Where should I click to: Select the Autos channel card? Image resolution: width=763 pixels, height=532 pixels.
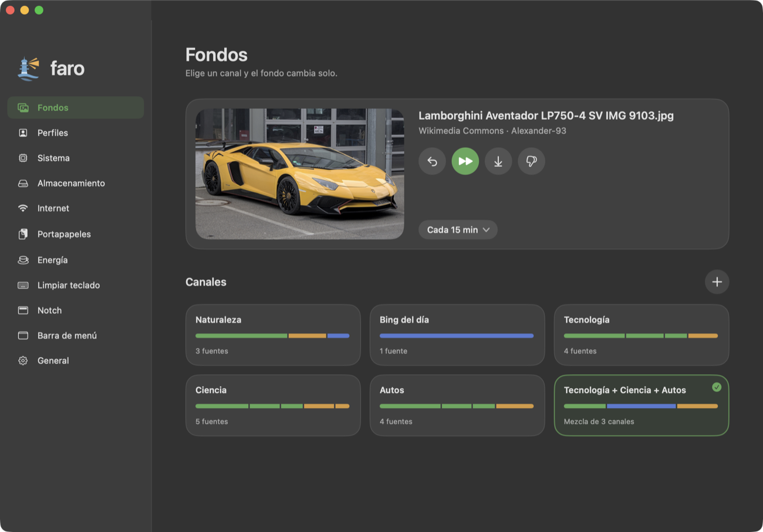click(457, 405)
